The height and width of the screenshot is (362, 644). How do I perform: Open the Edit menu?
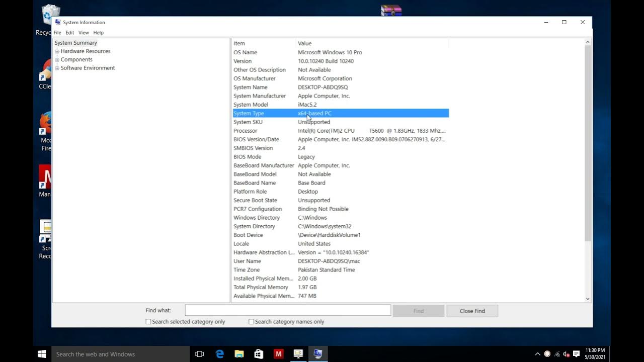point(70,33)
